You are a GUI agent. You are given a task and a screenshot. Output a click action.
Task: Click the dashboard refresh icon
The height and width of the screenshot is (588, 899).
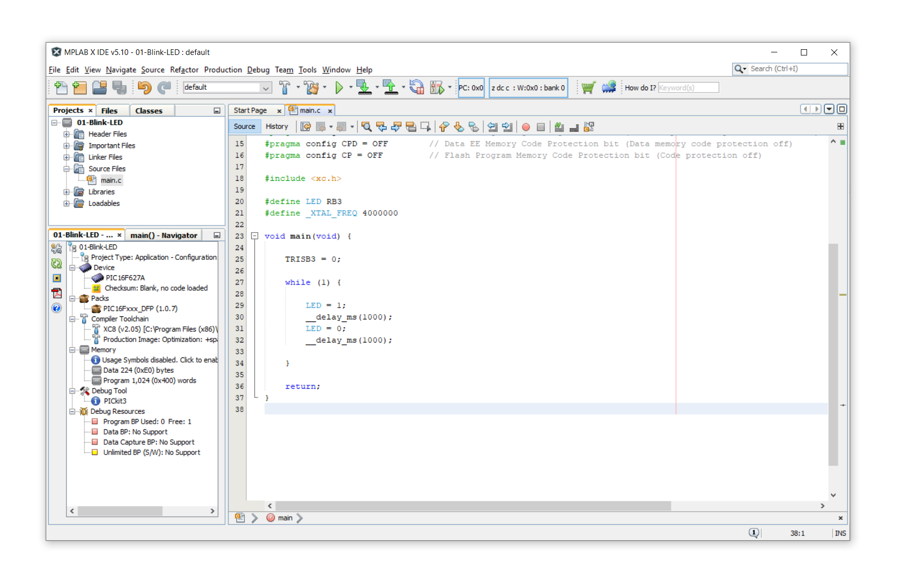tap(57, 263)
